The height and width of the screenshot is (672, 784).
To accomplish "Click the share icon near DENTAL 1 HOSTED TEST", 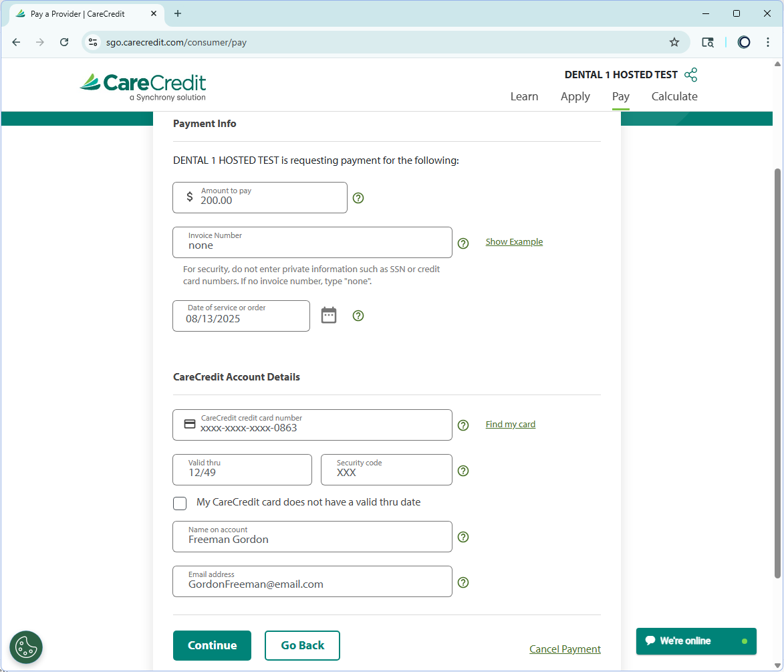I will (690, 75).
